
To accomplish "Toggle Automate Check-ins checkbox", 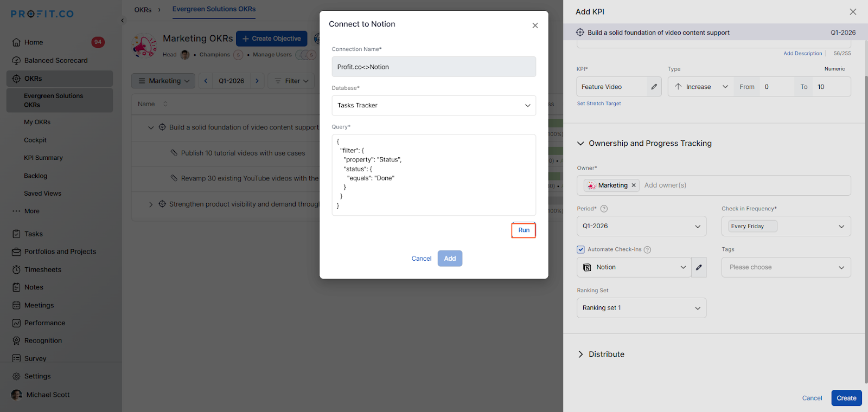I will coord(580,249).
